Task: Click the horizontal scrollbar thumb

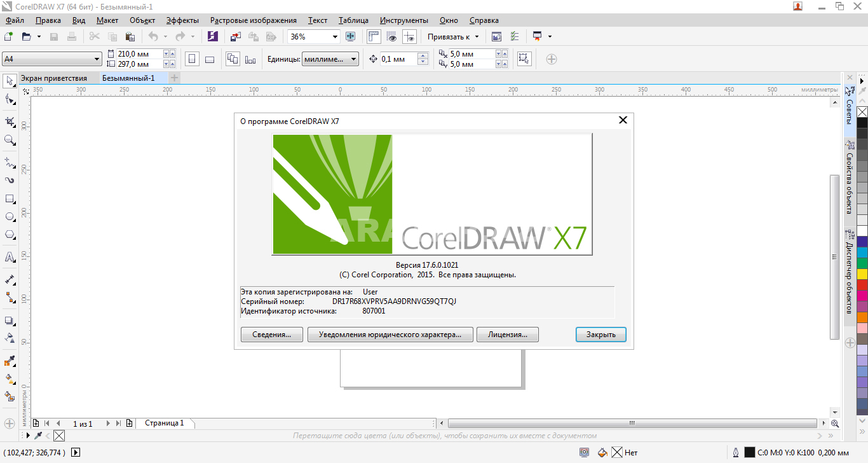Action: (632, 424)
